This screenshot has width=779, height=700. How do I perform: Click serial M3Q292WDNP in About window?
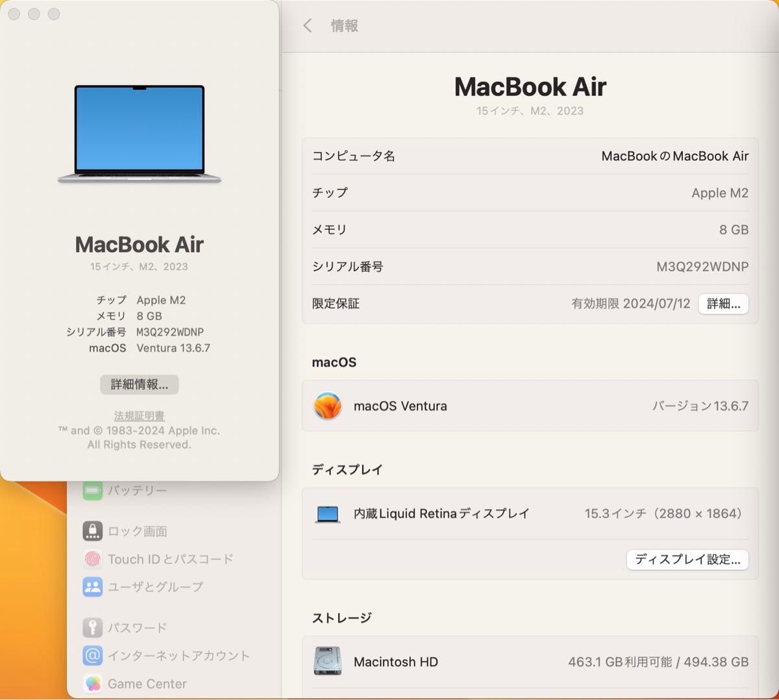pos(170,332)
